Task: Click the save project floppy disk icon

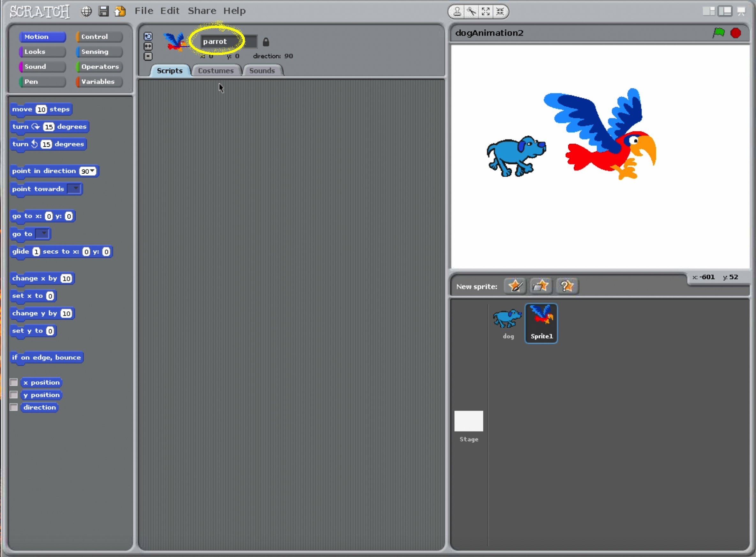Action: coord(103,11)
